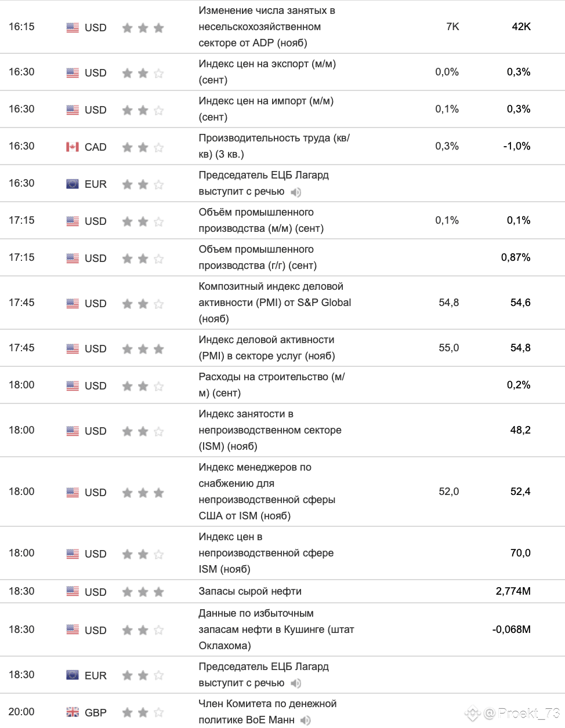Click the US flag icon in the 17:45 services PMI row
Viewport: 565px width, 728px height.
click(x=73, y=348)
